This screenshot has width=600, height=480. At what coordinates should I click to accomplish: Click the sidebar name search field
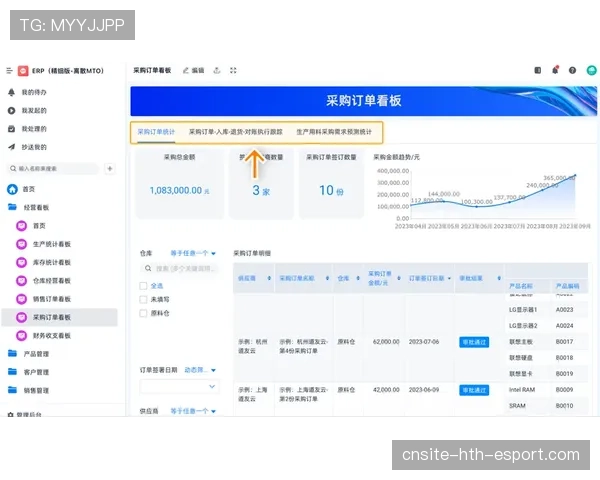point(53,168)
